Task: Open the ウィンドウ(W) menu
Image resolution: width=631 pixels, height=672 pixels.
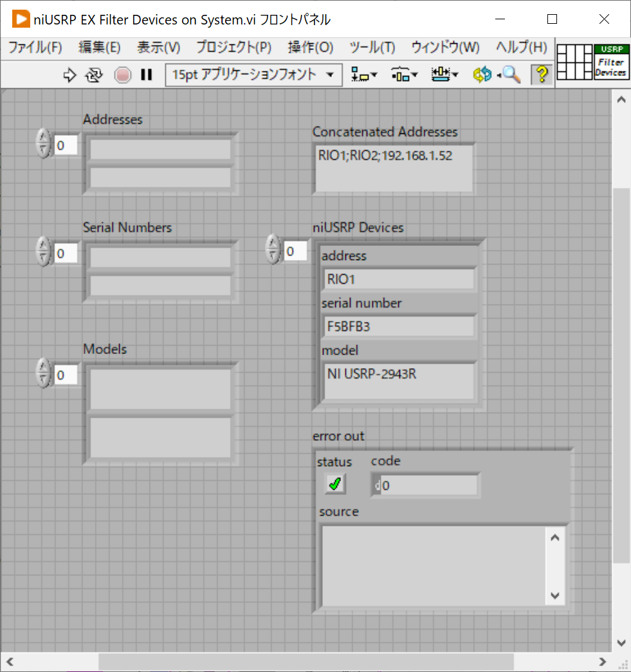Action: click(446, 47)
